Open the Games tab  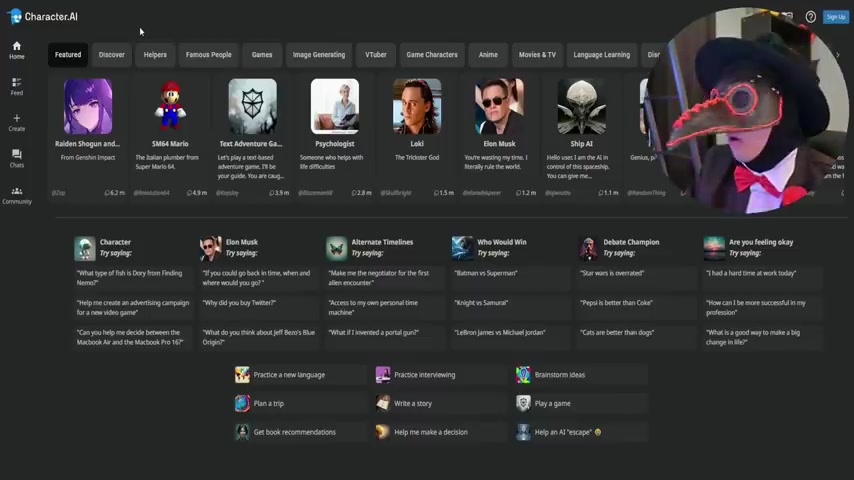(262, 55)
